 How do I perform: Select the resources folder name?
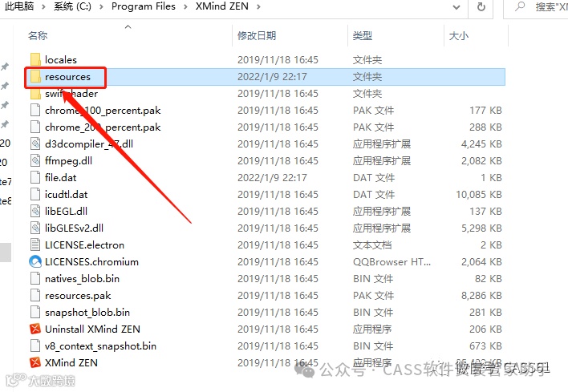click(67, 77)
